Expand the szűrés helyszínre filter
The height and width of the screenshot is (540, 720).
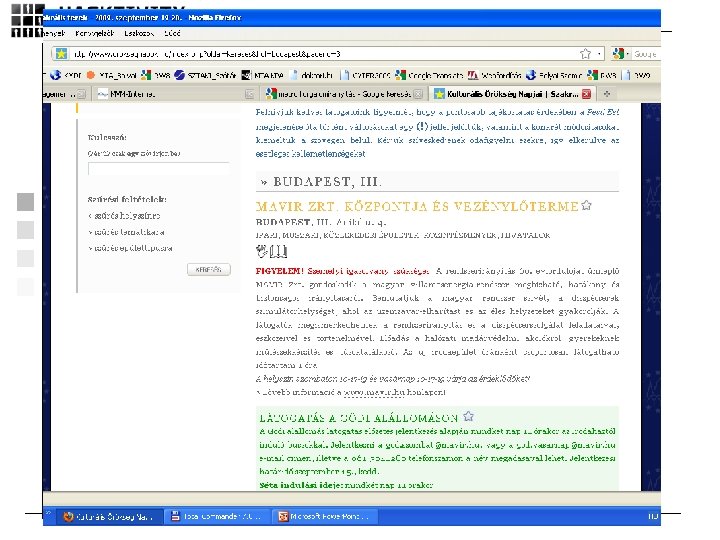point(124,216)
